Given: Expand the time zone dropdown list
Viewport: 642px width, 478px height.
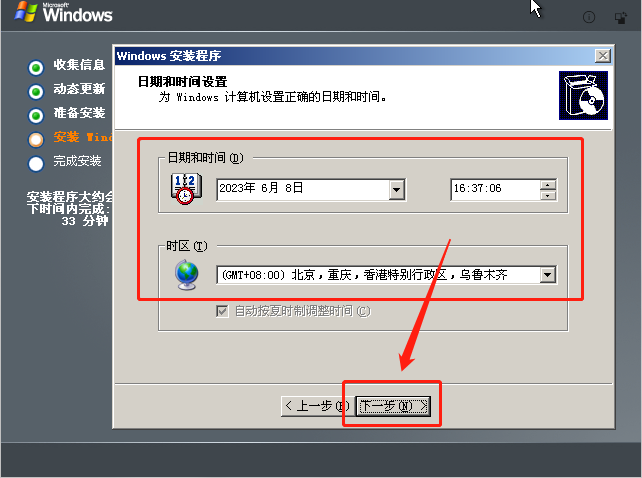Looking at the screenshot, I should [x=547, y=275].
